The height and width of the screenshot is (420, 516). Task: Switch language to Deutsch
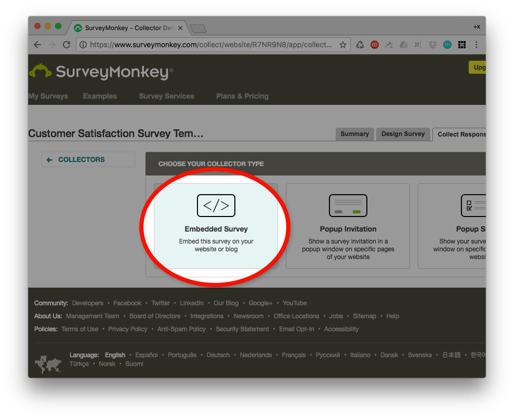coord(218,355)
